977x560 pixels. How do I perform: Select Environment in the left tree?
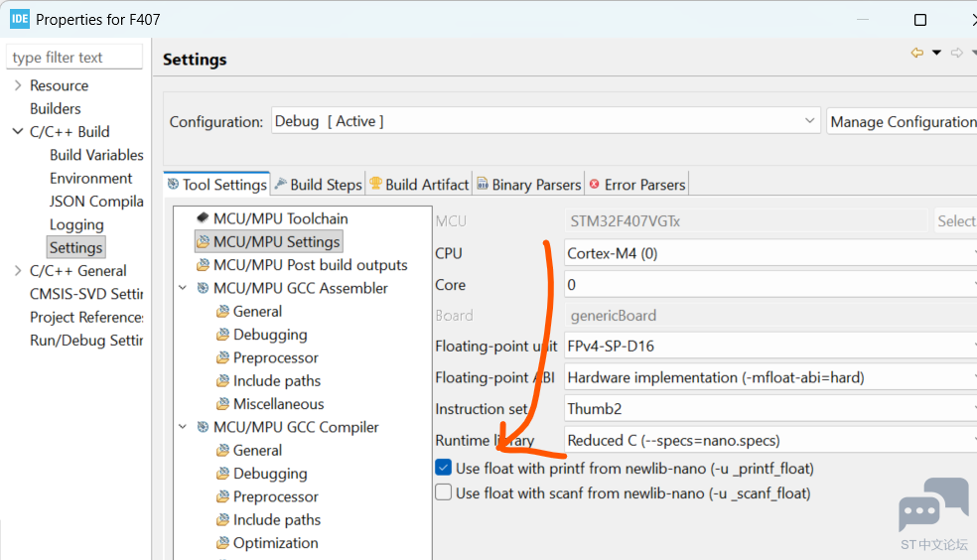pyautogui.click(x=91, y=178)
